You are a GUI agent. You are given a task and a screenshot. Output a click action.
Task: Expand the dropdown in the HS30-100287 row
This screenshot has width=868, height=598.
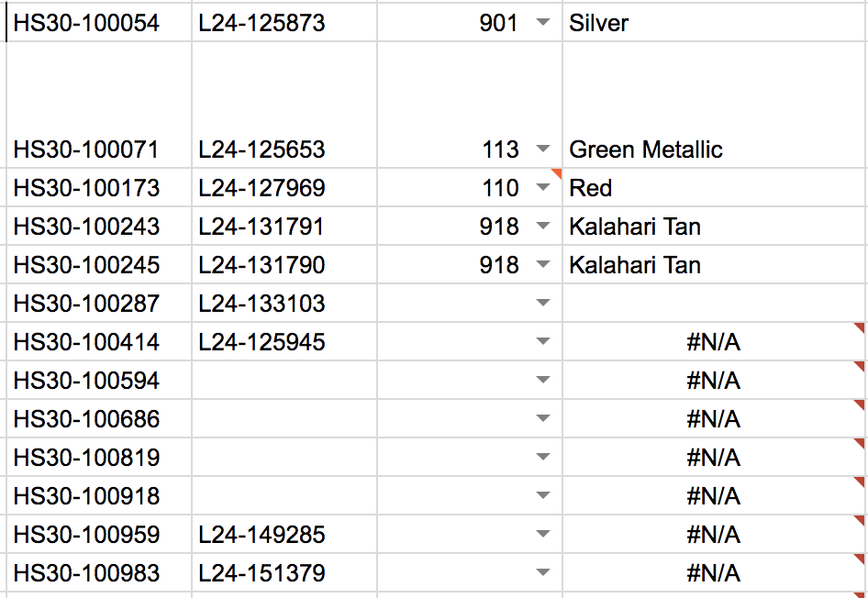coord(543,304)
